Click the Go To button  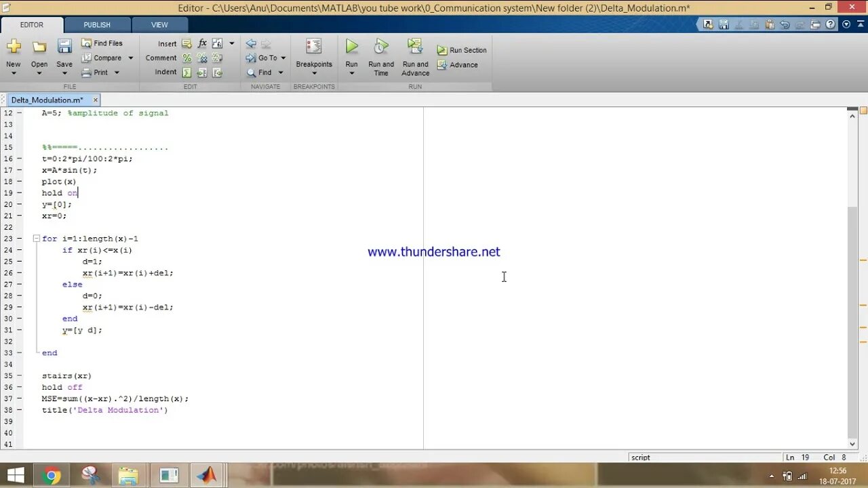point(262,58)
